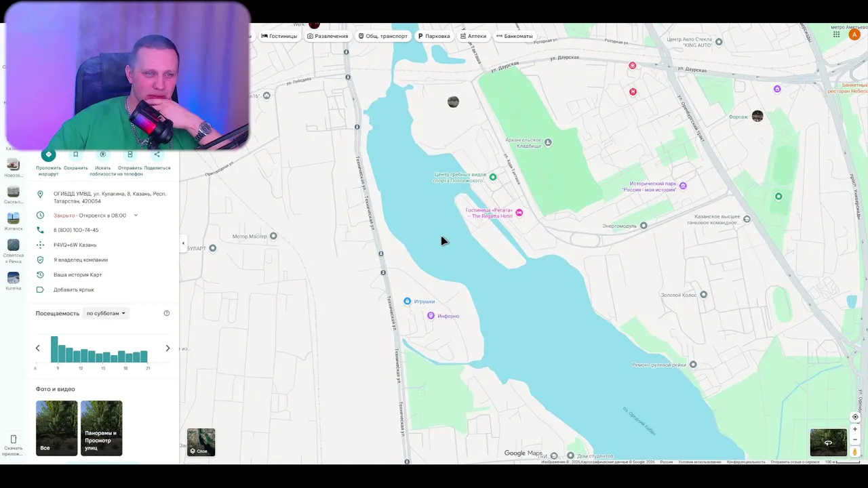Open recent place Kureika in sidebar
Viewport: 868px width, 488px height.
[x=14, y=281]
